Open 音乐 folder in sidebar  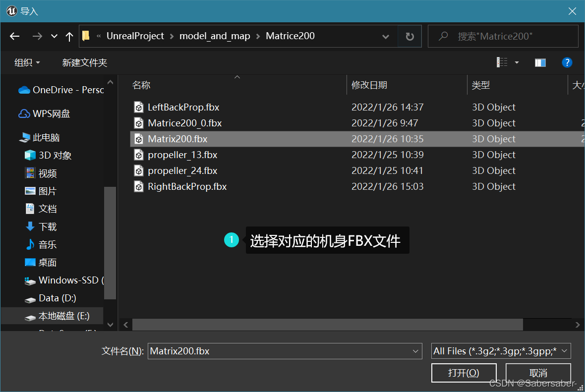41,245
